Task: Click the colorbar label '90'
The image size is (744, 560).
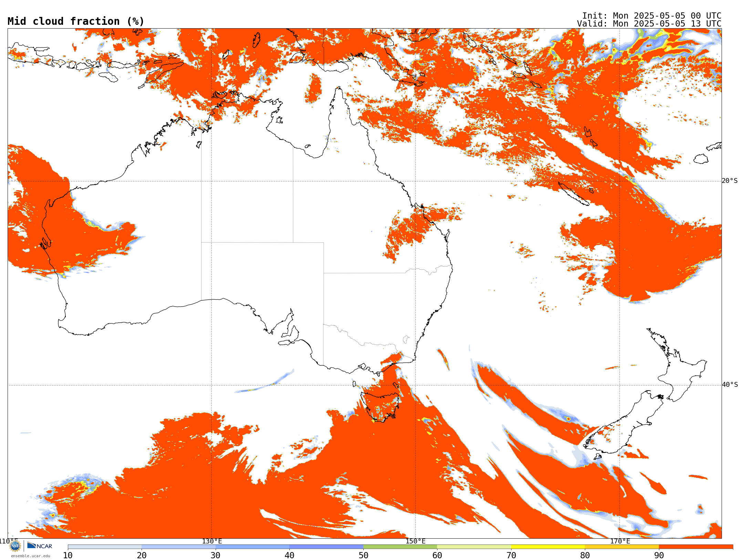Action: click(x=659, y=555)
